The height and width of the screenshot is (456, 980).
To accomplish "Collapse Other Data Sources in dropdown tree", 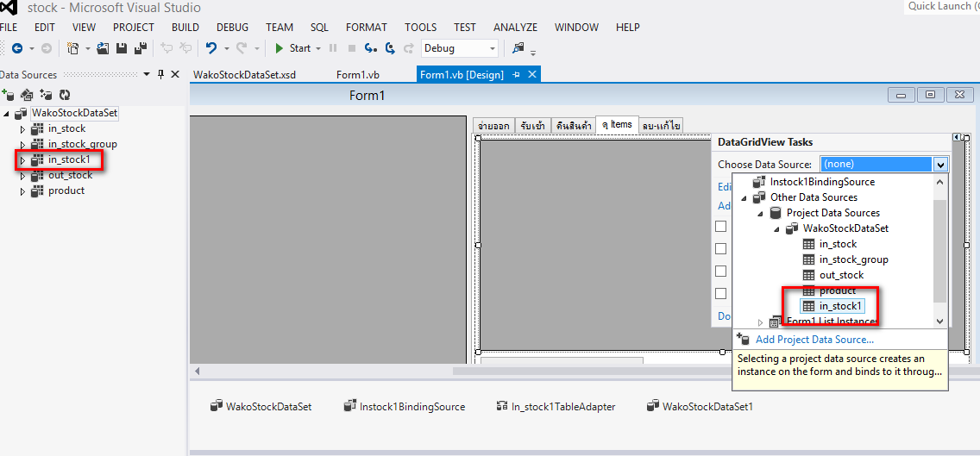I will pos(744,198).
